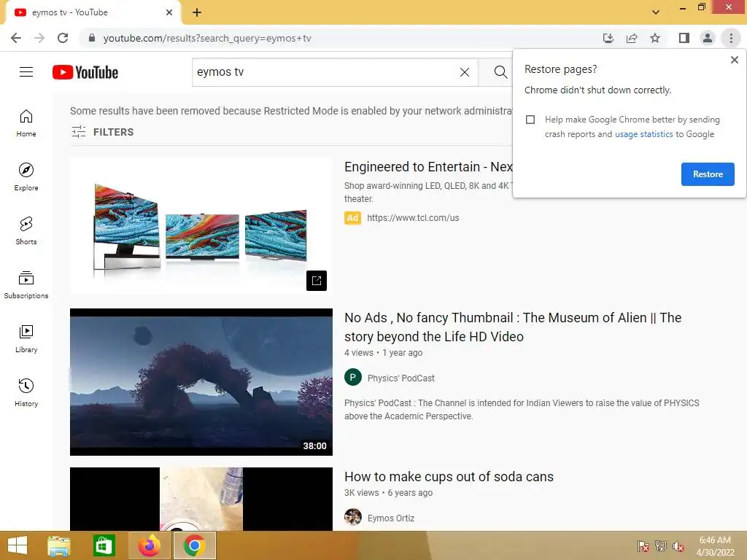Bookmark this tab with star
The height and width of the screenshot is (560, 747).
click(x=655, y=38)
